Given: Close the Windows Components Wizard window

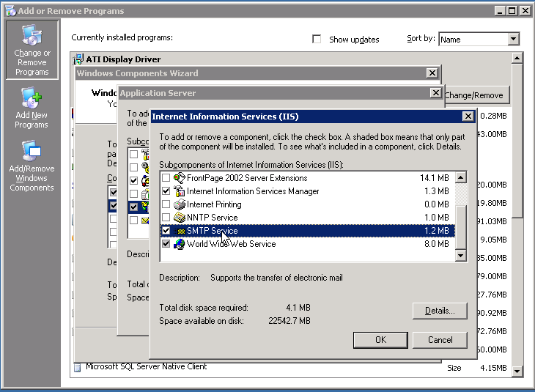Looking at the screenshot, I should [432, 73].
